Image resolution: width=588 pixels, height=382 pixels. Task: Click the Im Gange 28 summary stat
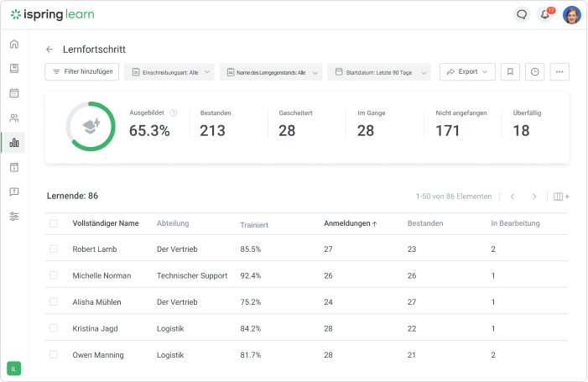[372, 123]
